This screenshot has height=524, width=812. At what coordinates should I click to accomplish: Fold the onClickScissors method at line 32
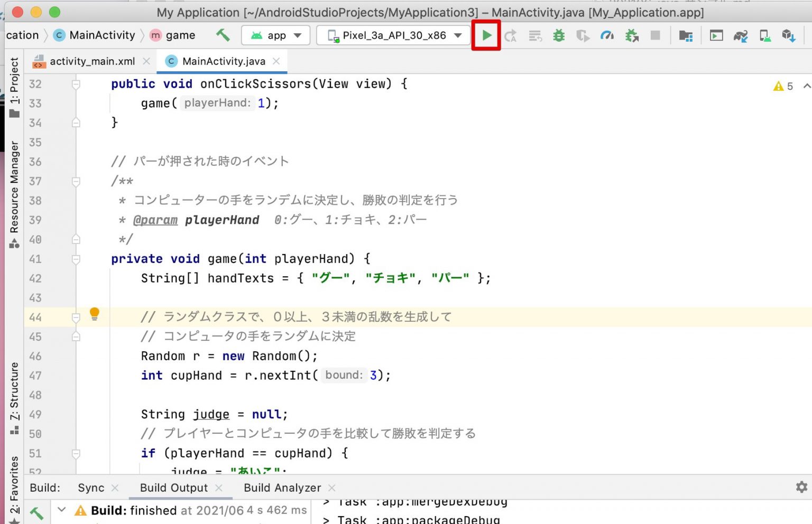pos(76,84)
